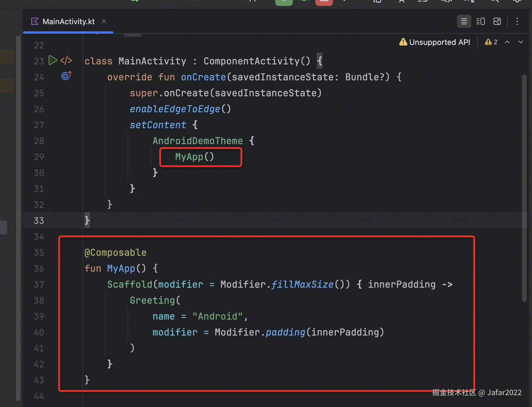
Task: Close the MainActivity.kt tab
Action: [104, 21]
